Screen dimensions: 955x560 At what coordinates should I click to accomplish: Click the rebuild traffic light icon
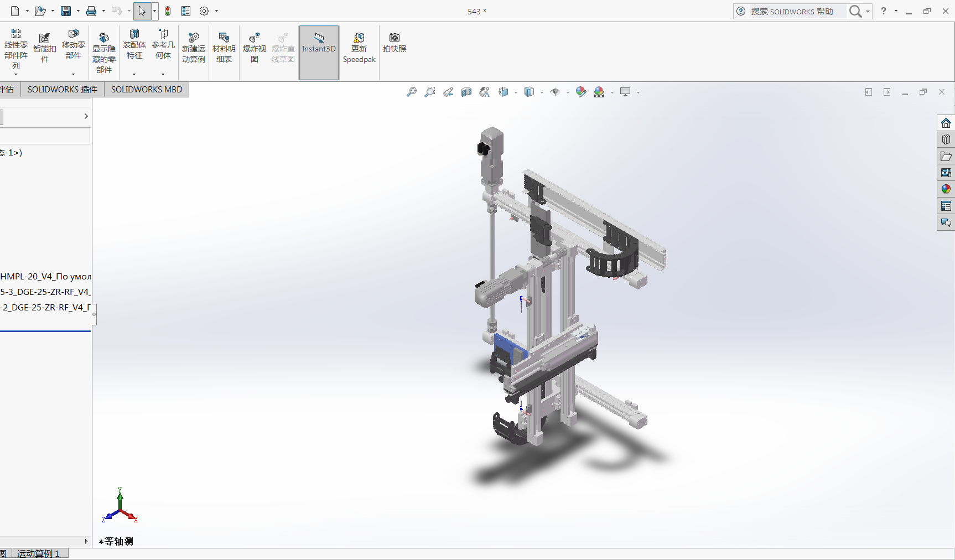[x=168, y=11]
